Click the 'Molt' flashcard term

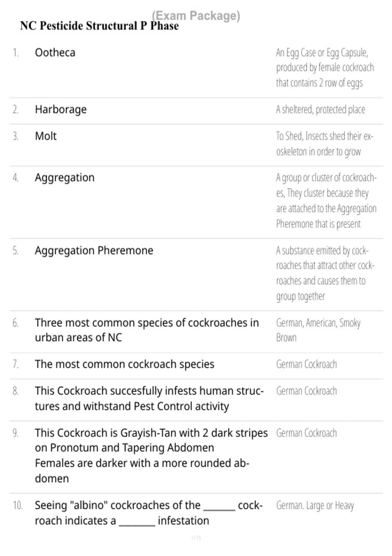point(46,136)
